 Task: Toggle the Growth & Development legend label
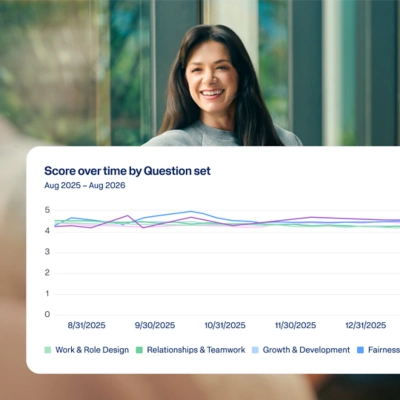pyautogui.click(x=306, y=350)
